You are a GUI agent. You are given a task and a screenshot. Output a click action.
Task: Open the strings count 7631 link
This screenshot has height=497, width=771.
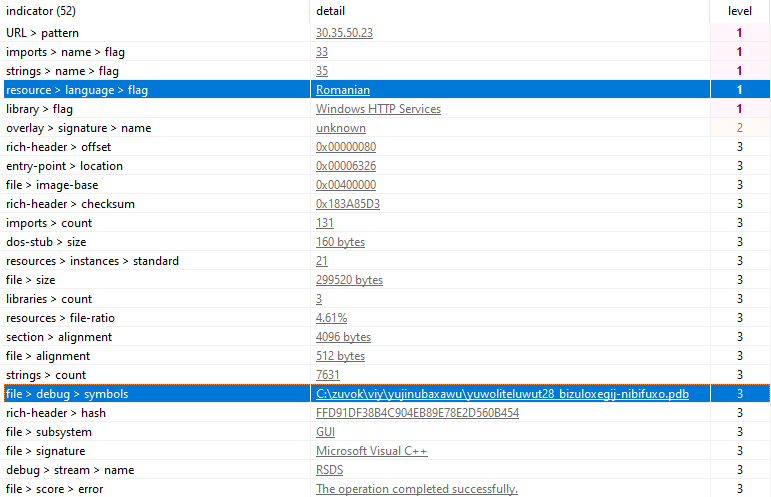tap(327, 375)
